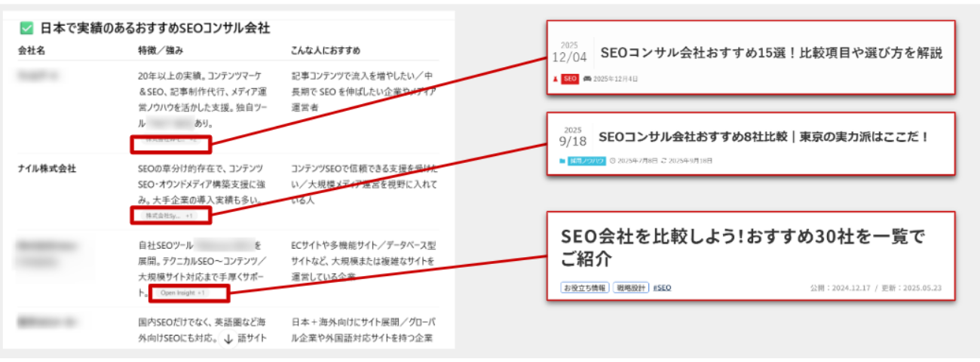
Task: Open the お役立ち情報 tag
Action: click(584, 287)
